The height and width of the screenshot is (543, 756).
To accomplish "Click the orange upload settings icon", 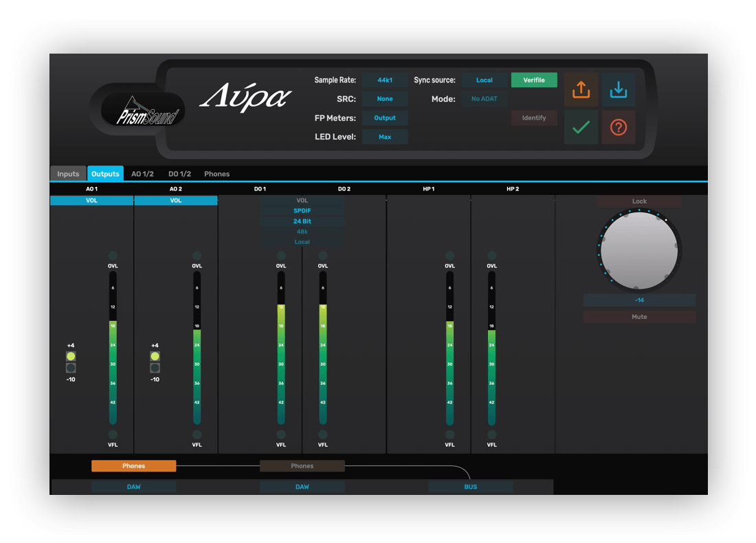I will pos(581,89).
